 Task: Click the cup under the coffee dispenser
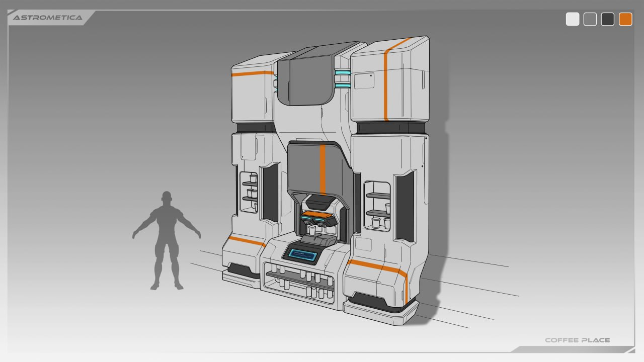click(312, 230)
